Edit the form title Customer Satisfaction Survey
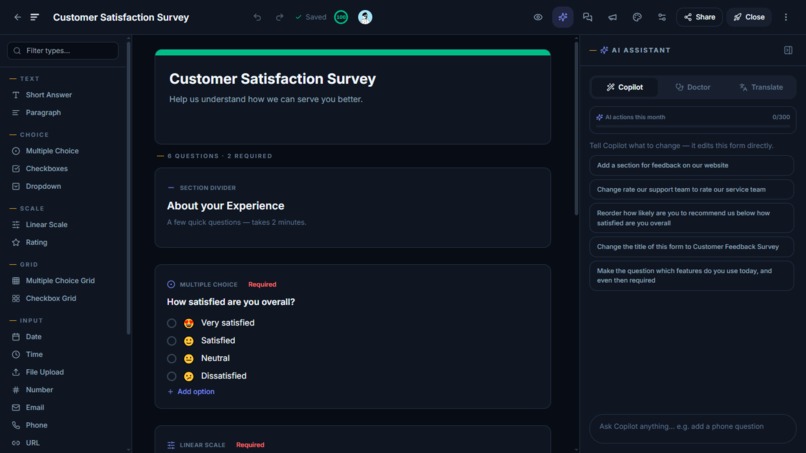 (272, 79)
